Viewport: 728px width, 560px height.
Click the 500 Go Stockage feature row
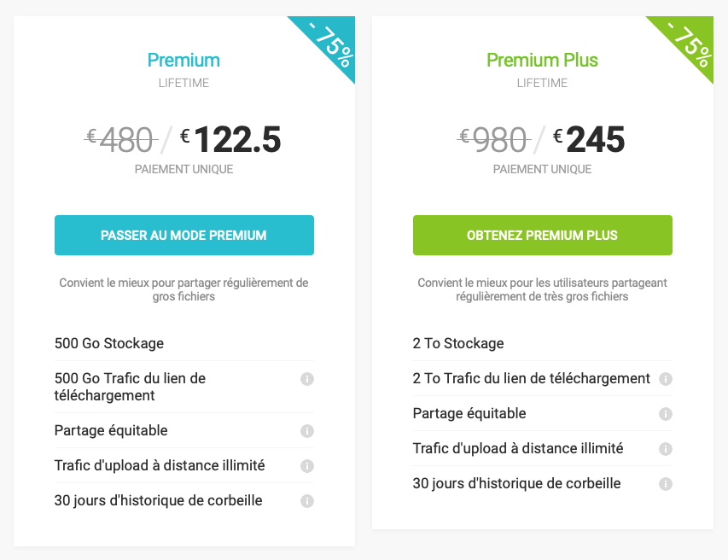pos(184,343)
